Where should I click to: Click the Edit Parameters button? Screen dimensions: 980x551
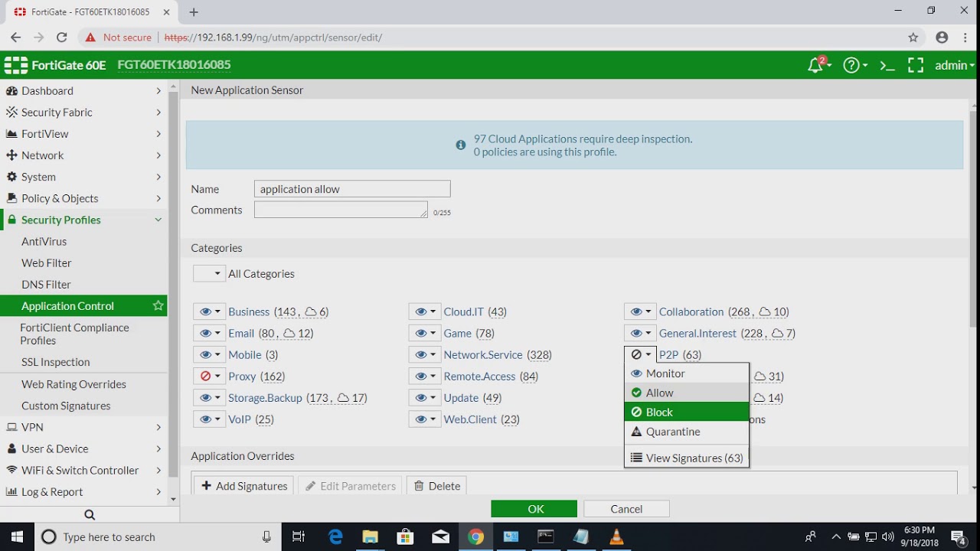pyautogui.click(x=350, y=486)
